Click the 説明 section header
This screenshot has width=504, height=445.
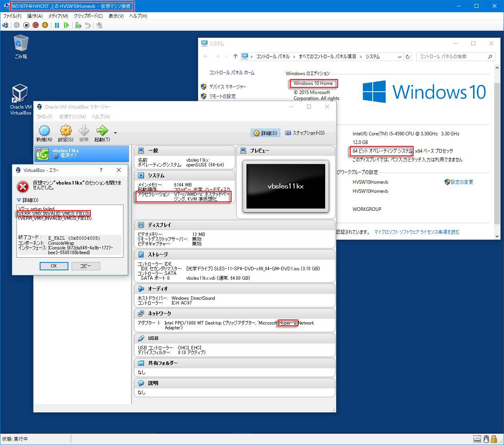[235, 383]
